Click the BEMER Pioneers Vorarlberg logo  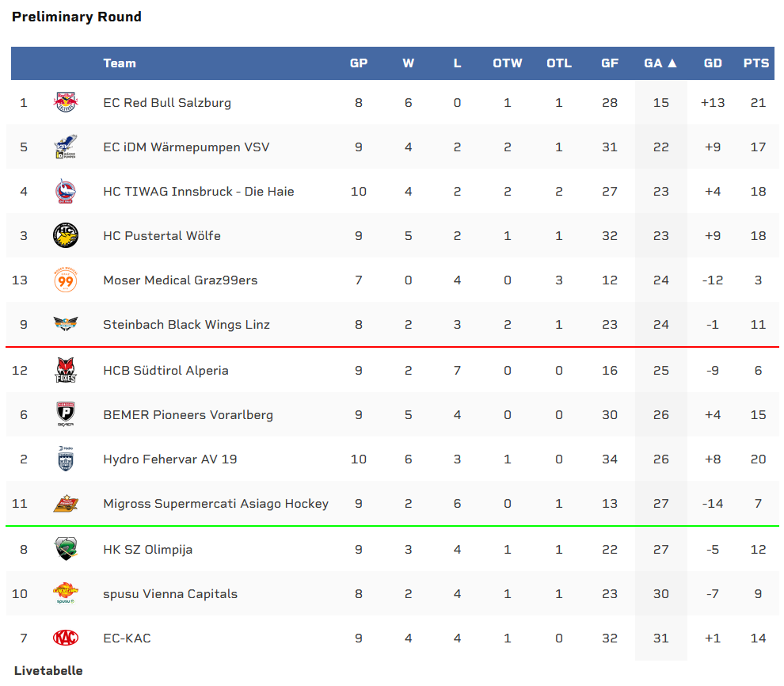66,414
